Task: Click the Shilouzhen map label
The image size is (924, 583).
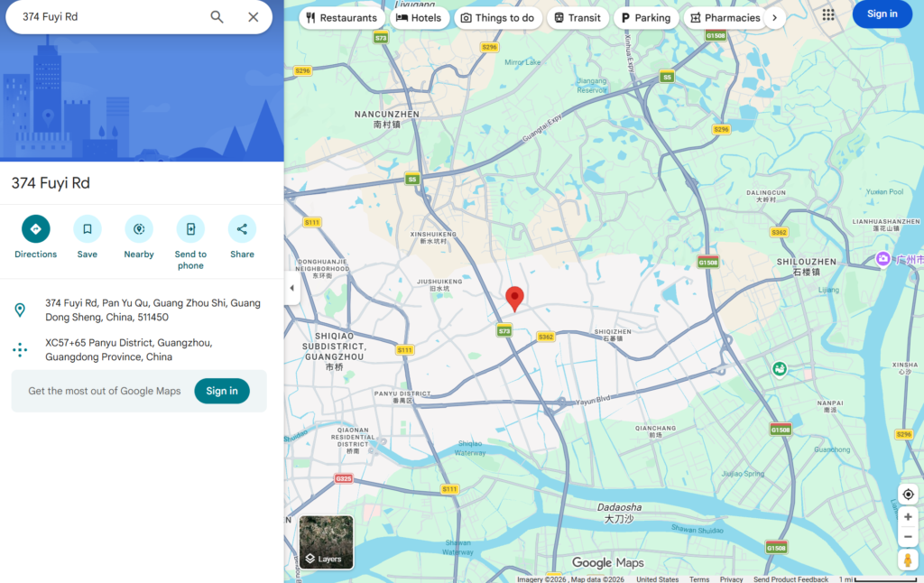Action: (806, 266)
